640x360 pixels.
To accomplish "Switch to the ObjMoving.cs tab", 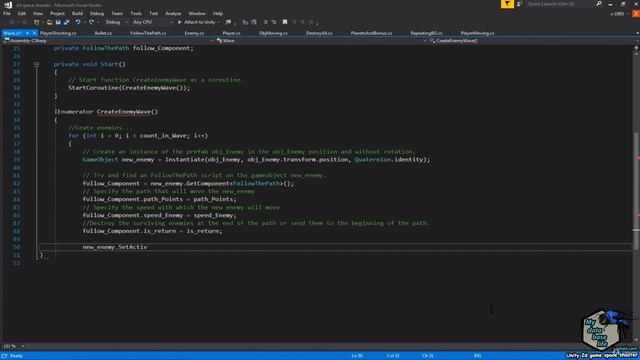I will pyautogui.click(x=273, y=33).
